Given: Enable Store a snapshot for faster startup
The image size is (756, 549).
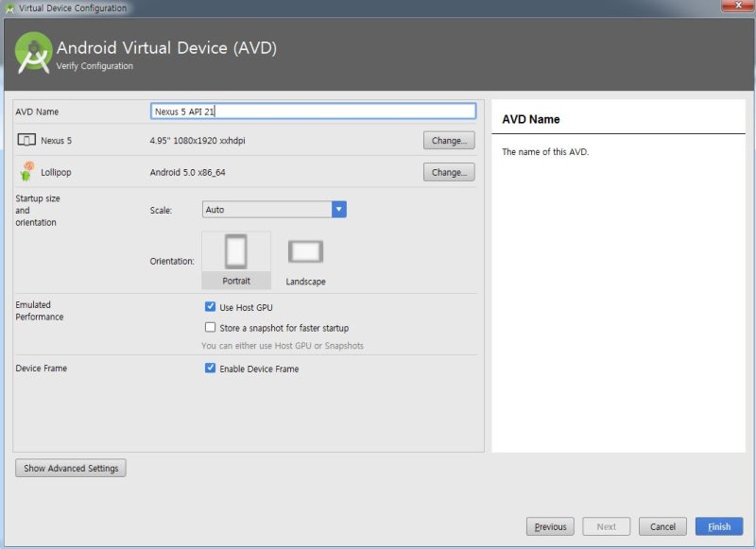Looking at the screenshot, I should (x=210, y=327).
